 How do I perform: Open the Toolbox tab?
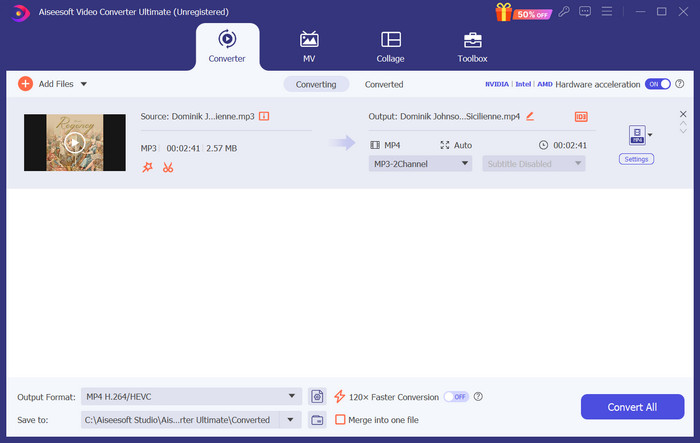tap(472, 46)
